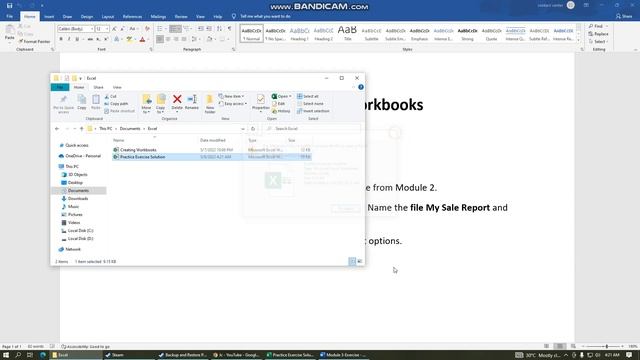Open Explorer Share tab
The height and width of the screenshot is (360, 640).
click(x=98, y=87)
